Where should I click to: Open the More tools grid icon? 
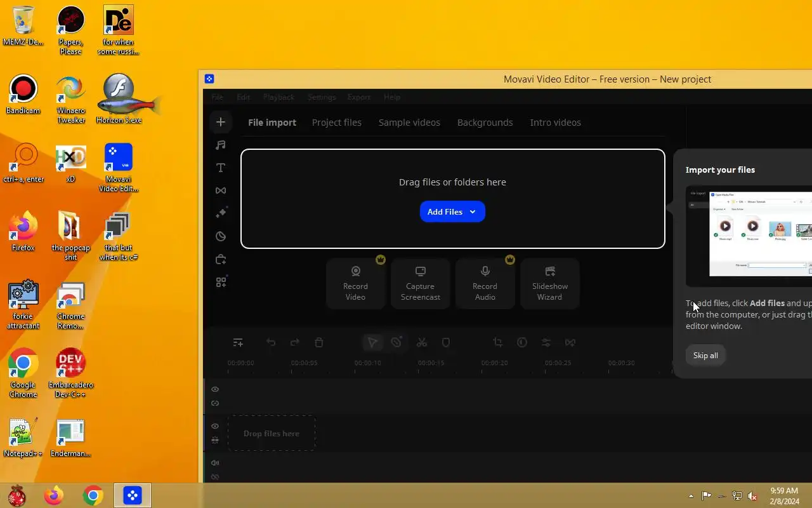(221, 282)
